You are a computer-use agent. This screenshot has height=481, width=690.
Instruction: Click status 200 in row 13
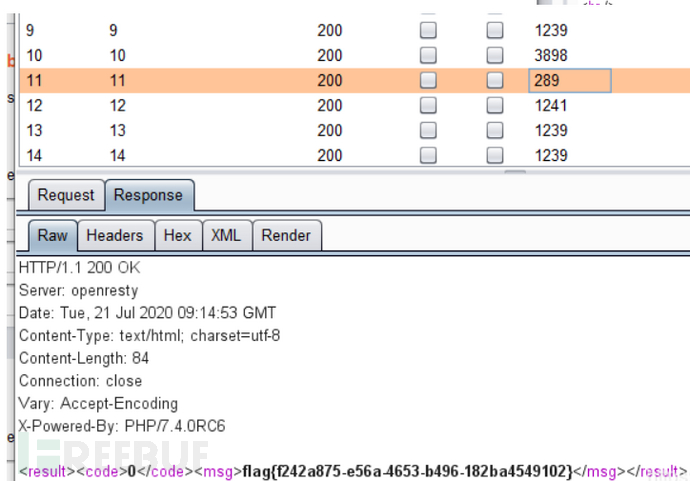tap(330, 131)
